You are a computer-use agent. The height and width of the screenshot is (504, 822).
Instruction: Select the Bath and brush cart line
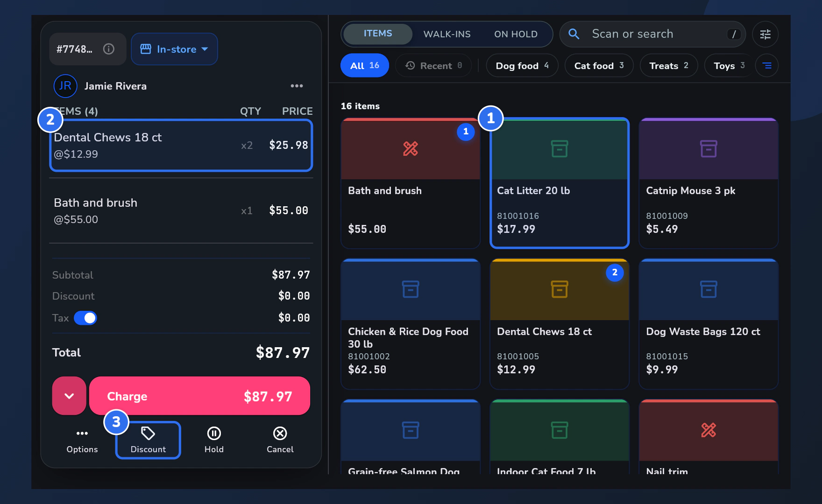(x=181, y=210)
